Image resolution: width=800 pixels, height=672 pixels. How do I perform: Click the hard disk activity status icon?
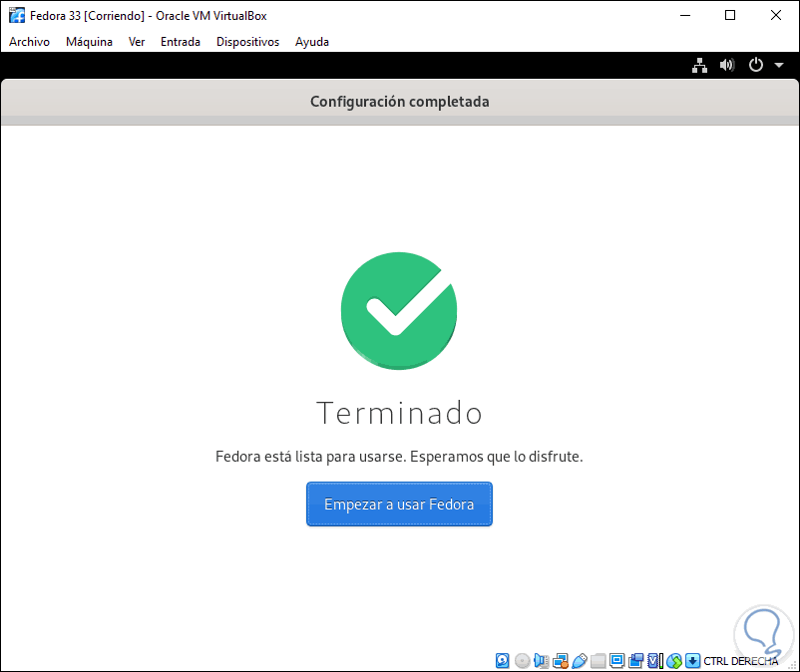pyautogui.click(x=502, y=661)
